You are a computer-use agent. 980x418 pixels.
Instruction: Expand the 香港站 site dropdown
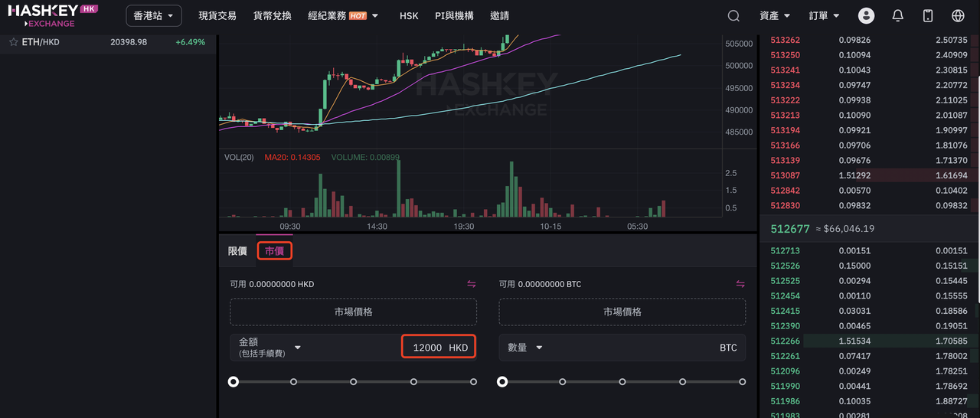(153, 16)
